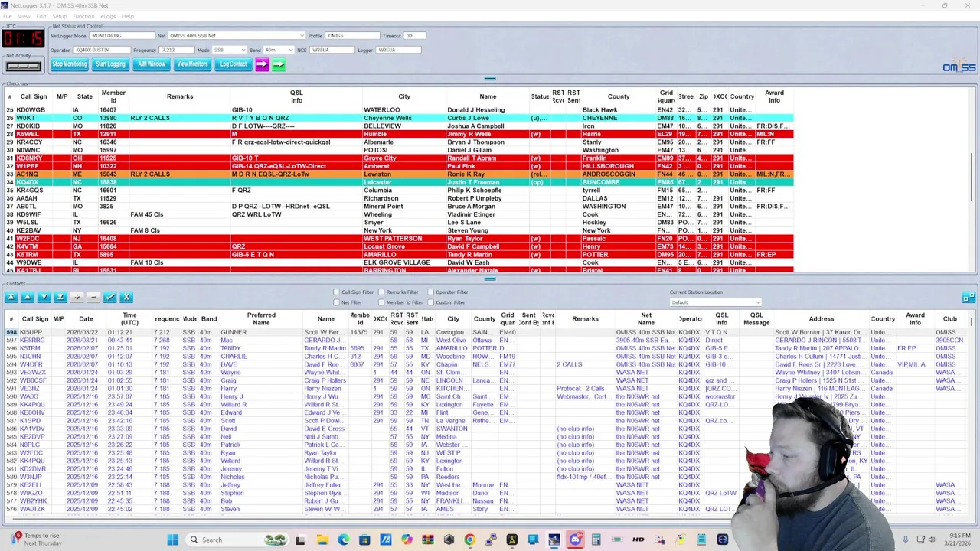Move selection down one contact row
The height and width of the screenshot is (551, 980).
coord(44,297)
